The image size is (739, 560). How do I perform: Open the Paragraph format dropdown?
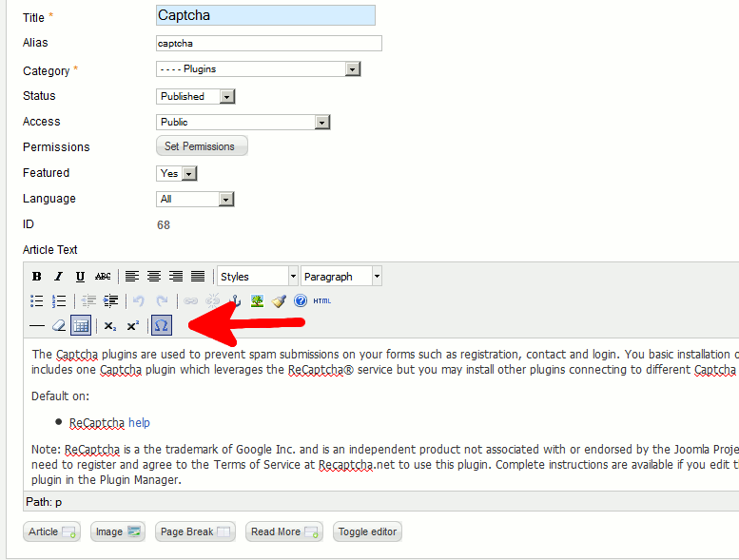[341, 277]
